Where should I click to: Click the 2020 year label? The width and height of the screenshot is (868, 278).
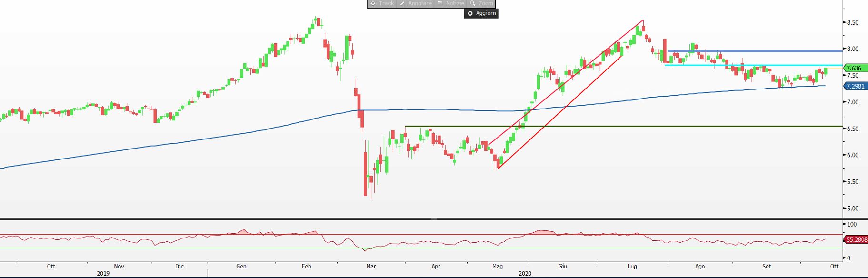click(525, 274)
